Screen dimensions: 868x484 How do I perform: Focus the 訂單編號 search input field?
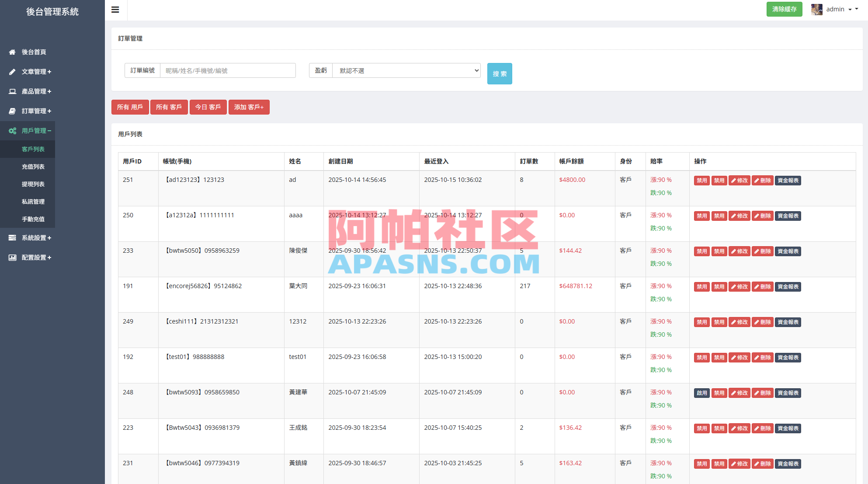(228, 70)
